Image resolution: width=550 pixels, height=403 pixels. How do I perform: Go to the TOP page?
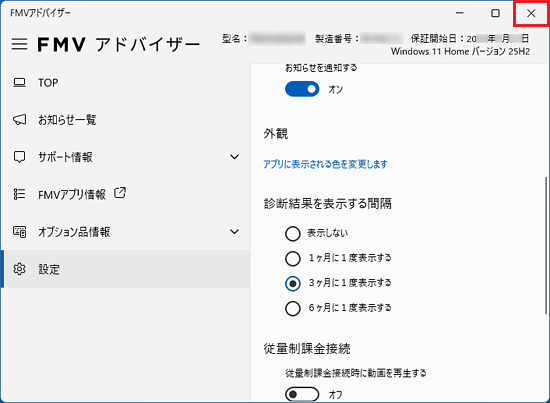tap(126, 82)
